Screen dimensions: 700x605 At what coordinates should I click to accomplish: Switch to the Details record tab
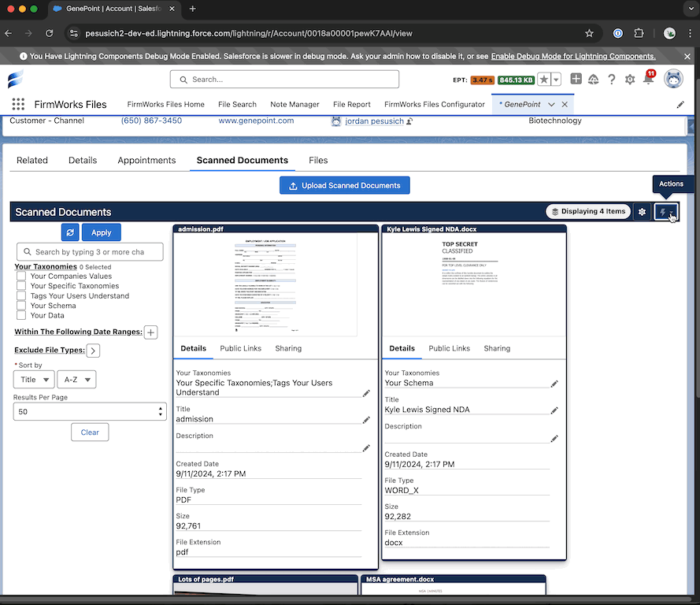(83, 160)
